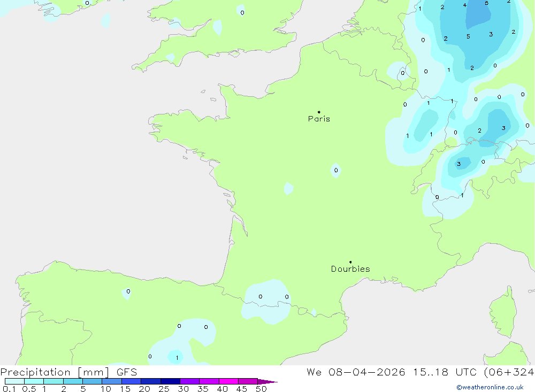Select the 2–5 mm legend swatch
The image size is (535, 392).
click(x=73, y=381)
